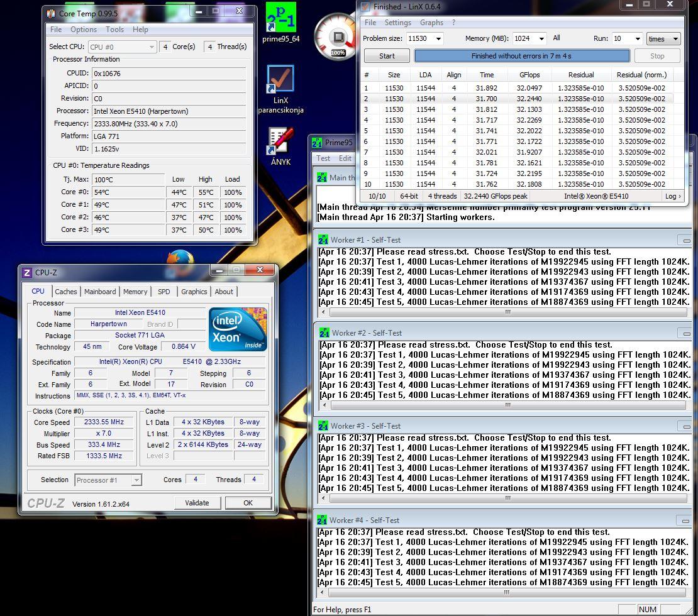The height and width of the screenshot is (616, 698).
Task: Click the CPU-Z title bar Z icon
Action: pos(26,273)
